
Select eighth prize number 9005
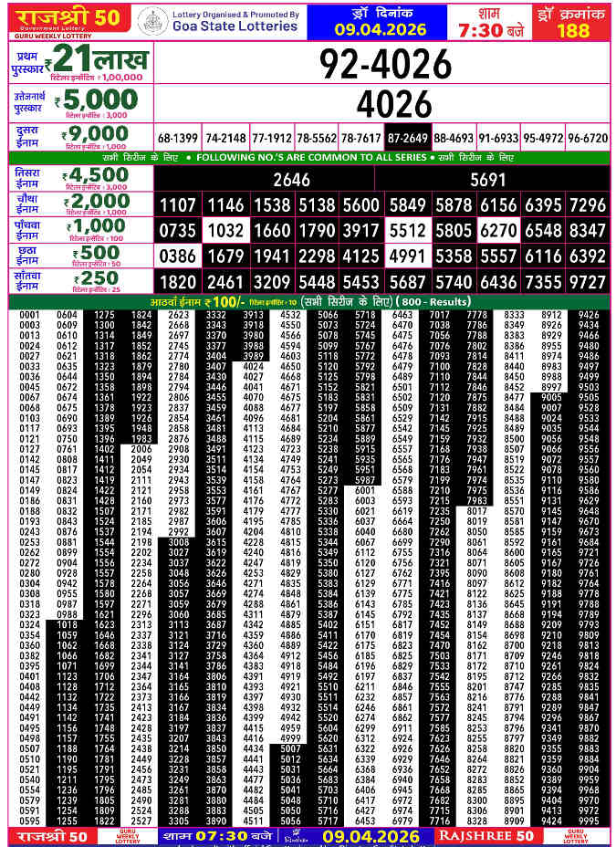tap(551, 398)
